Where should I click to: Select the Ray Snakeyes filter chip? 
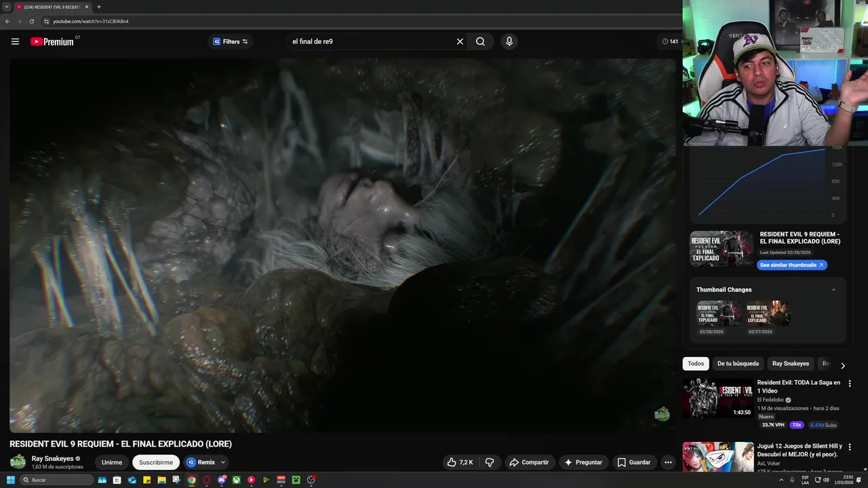791,364
